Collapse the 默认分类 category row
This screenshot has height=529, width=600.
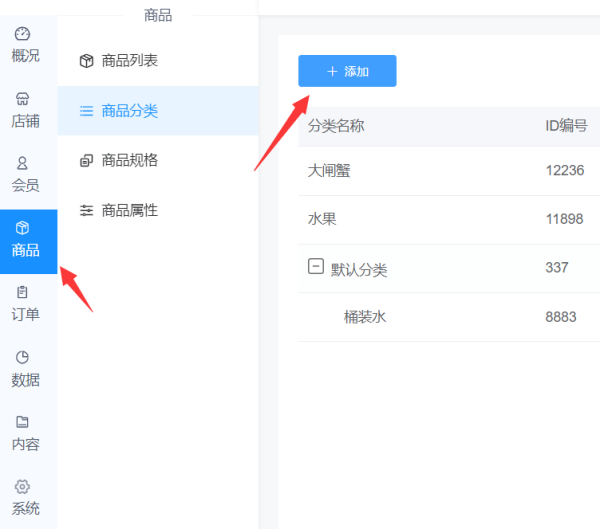[315, 267]
